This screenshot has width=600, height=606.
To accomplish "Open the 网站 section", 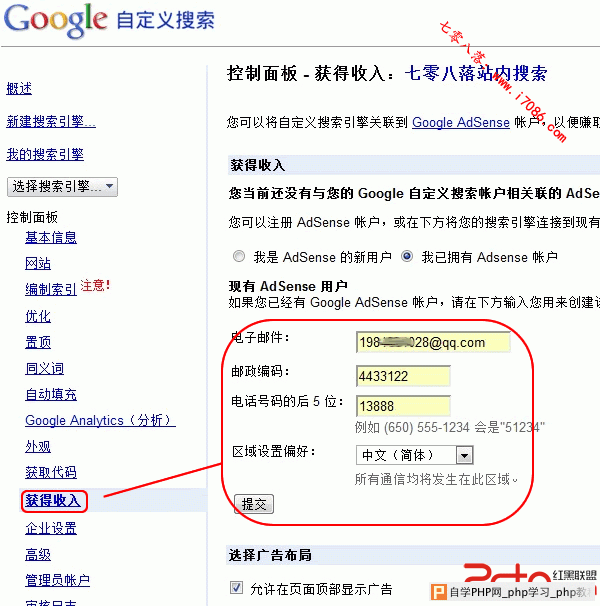I will 38,263.
